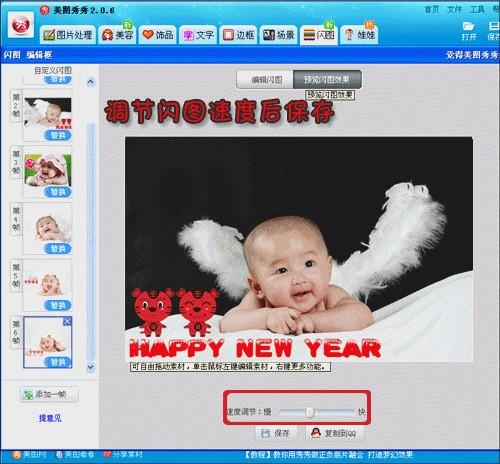Click the 保存 button below slider

pos(276,433)
